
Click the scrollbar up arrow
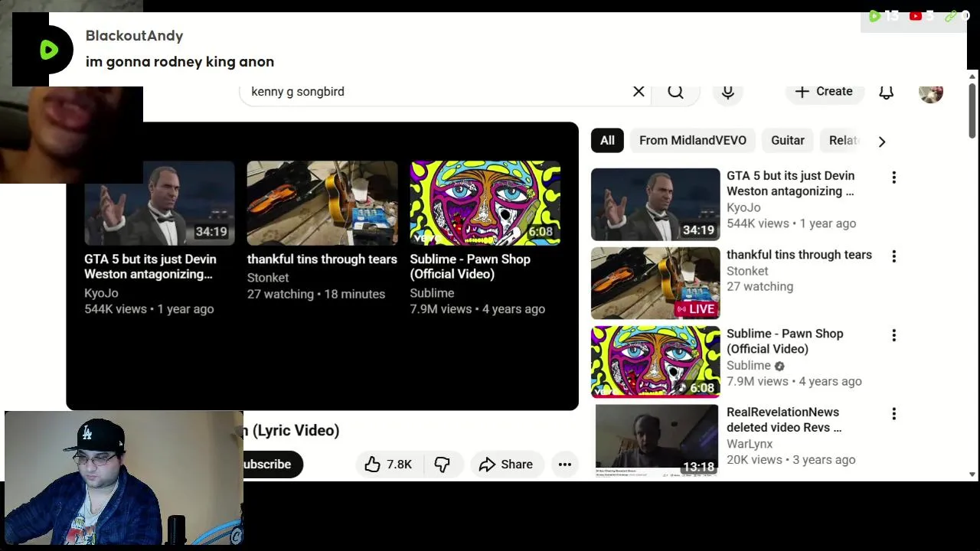pyautogui.click(x=973, y=77)
